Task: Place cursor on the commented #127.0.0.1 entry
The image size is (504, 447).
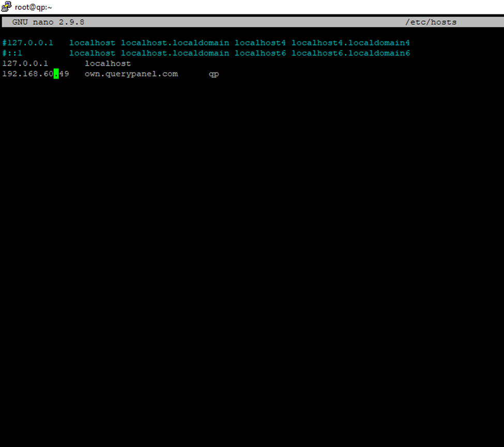Action: click(27, 43)
